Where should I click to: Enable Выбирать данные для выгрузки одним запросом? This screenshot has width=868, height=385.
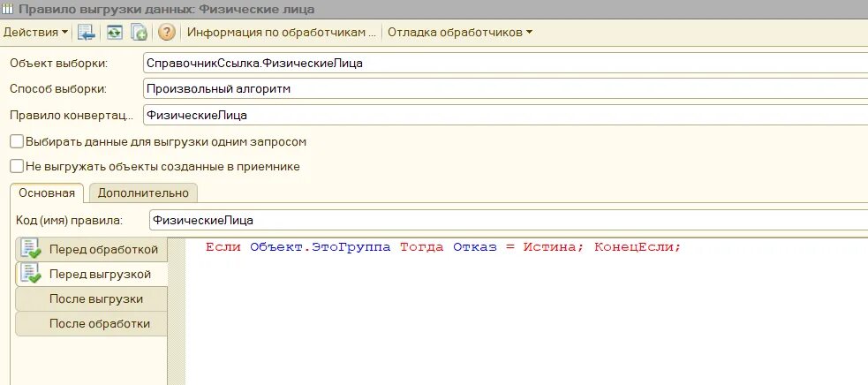coord(17,142)
